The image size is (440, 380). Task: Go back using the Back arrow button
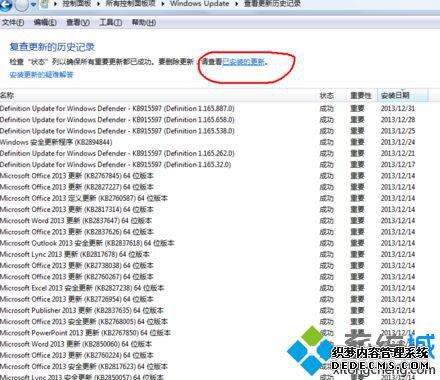tap(5, 5)
